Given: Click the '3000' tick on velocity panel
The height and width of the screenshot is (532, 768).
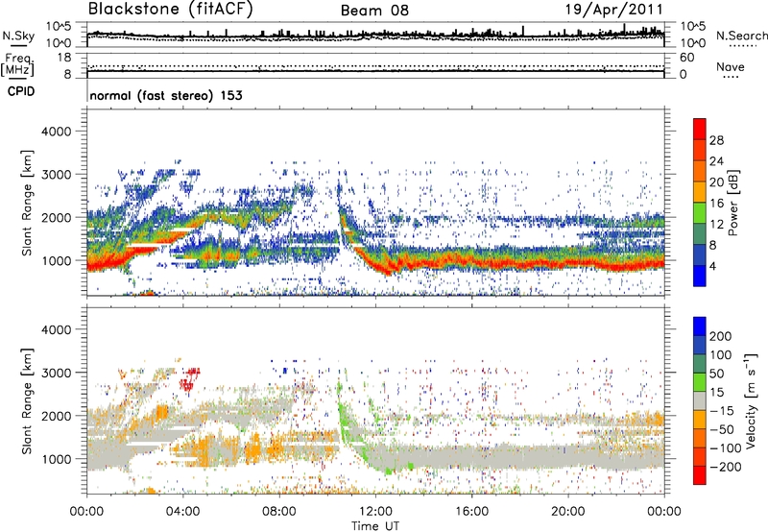Looking at the screenshot, I should pyautogui.click(x=56, y=373).
